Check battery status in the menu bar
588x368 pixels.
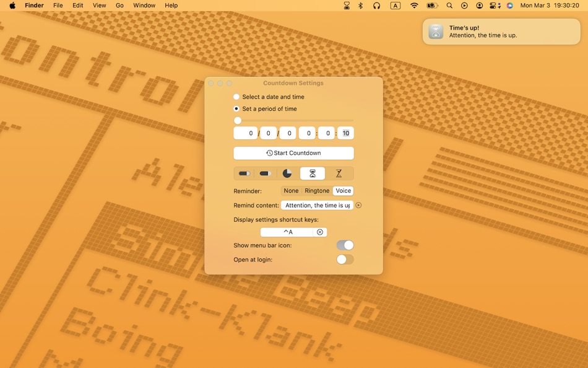coord(432,6)
